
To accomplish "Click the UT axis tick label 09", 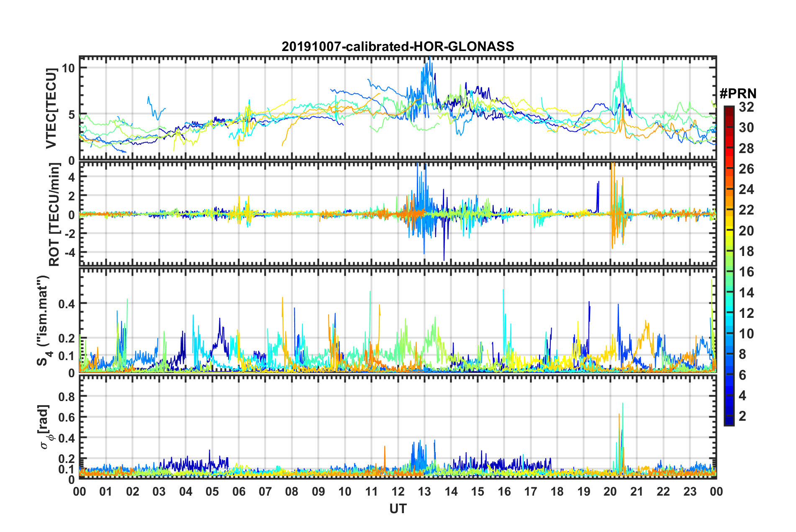I will point(318,491).
